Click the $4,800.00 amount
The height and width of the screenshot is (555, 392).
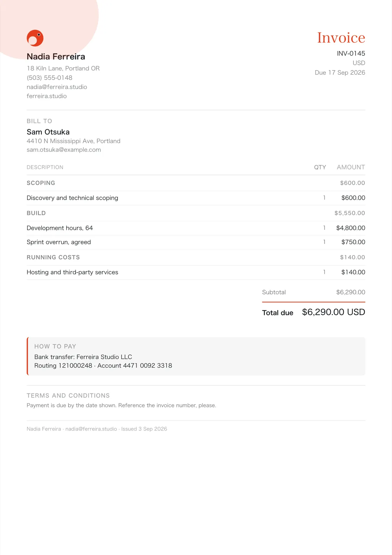click(x=351, y=228)
